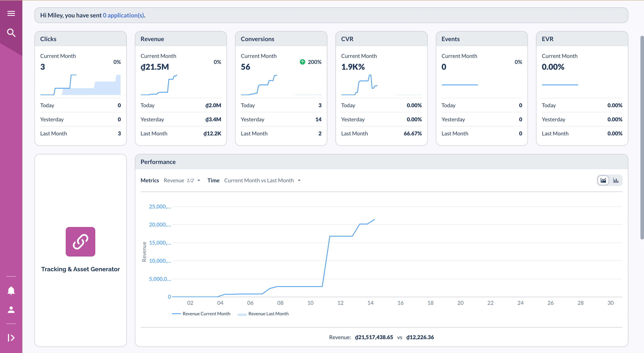
Task: Click the search magnifier icon
Action: point(11,33)
